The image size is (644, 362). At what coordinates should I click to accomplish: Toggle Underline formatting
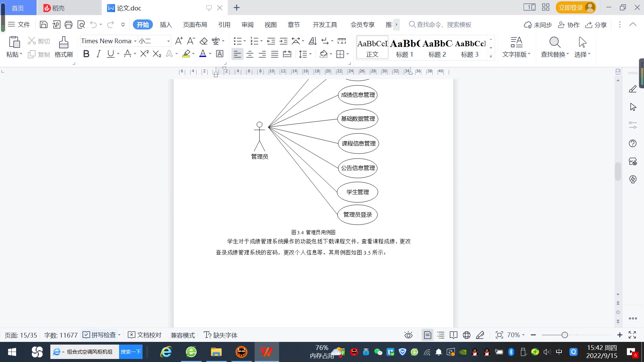(110, 54)
